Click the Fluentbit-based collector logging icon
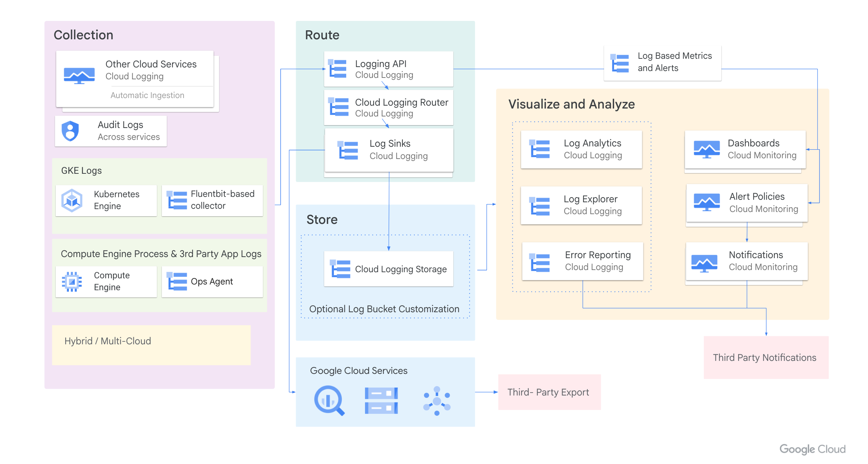This screenshot has width=868, height=464. (177, 200)
